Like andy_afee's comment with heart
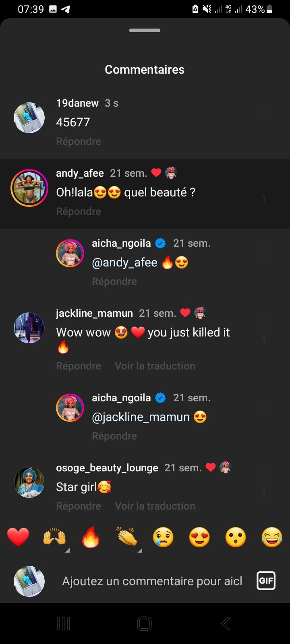290x644 pixels. (264, 183)
